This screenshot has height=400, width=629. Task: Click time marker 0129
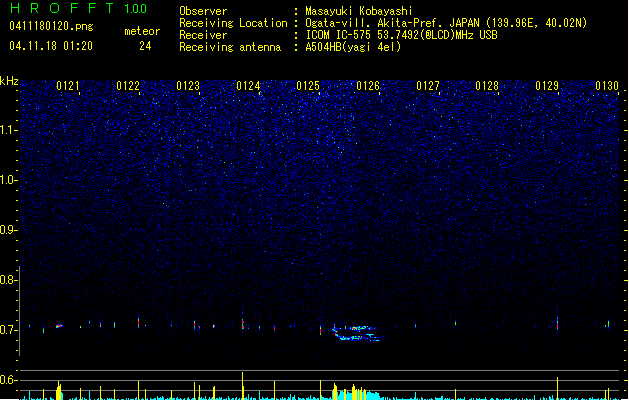(547, 86)
